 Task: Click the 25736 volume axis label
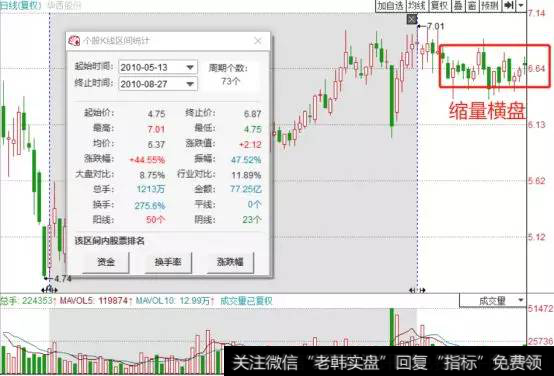(x=540, y=341)
